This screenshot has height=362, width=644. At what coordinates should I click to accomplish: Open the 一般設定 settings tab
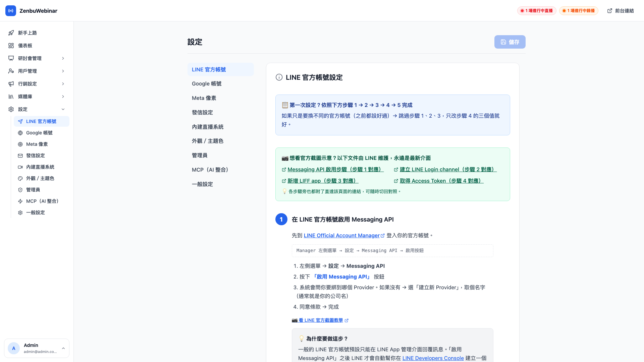[x=221, y=184]
